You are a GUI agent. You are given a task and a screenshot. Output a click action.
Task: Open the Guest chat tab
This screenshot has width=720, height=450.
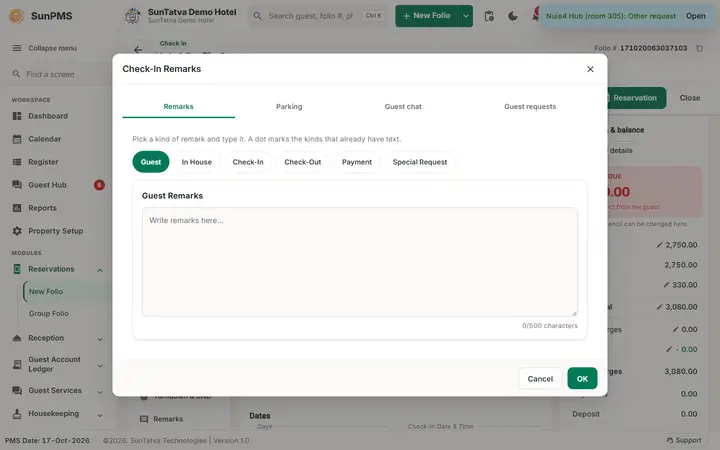click(x=403, y=107)
